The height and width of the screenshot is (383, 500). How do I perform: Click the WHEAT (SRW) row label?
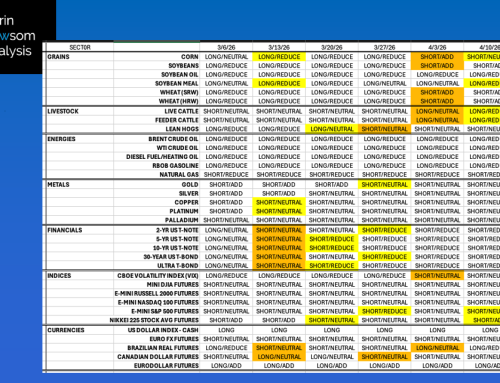click(x=179, y=92)
